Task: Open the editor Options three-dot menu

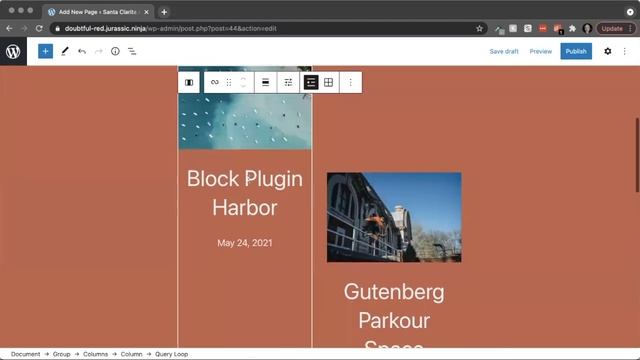Action: coord(624,51)
